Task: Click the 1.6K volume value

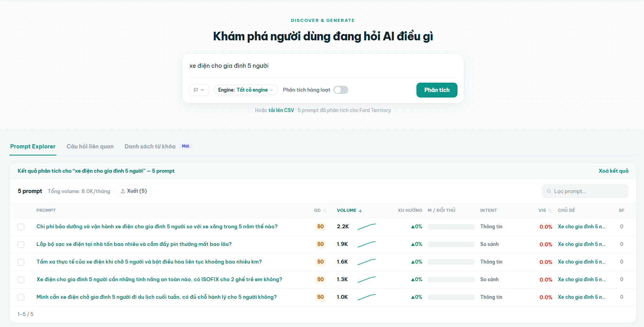Action: click(342, 262)
